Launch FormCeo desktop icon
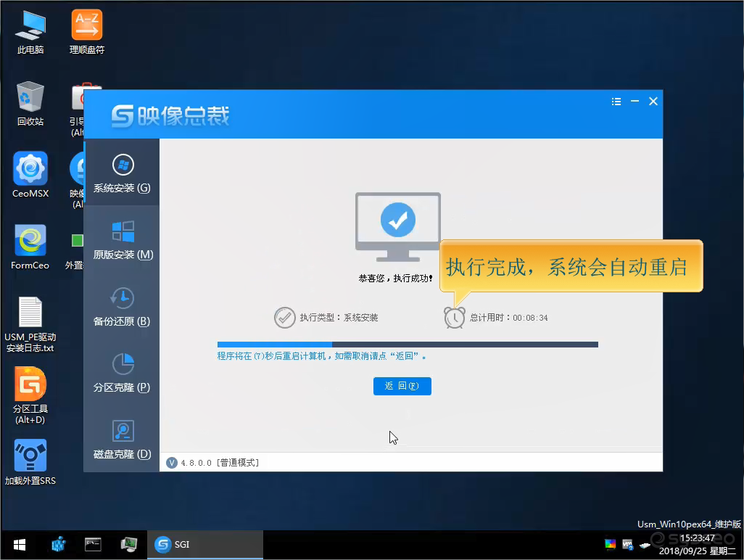The height and width of the screenshot is (560, 744). (30, 247)
